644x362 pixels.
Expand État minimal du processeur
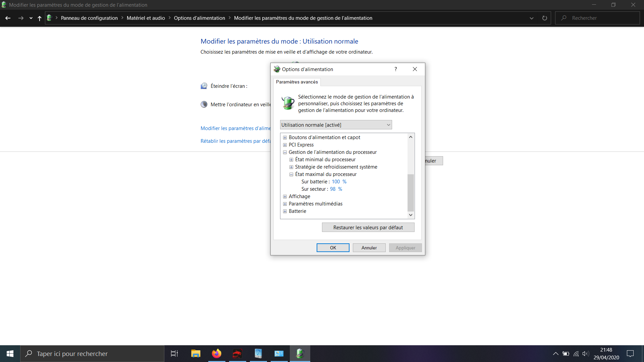[291, 160]
